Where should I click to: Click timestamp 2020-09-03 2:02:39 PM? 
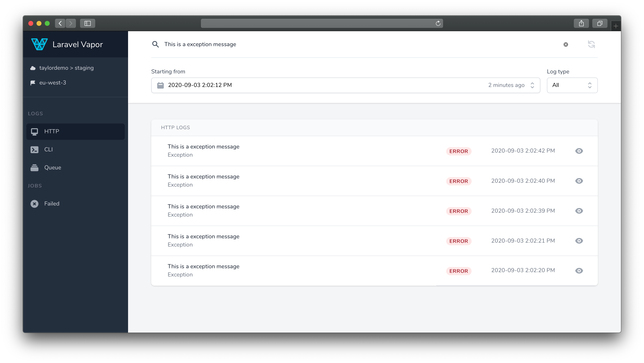pyautogui.click(x=523, y=211)
